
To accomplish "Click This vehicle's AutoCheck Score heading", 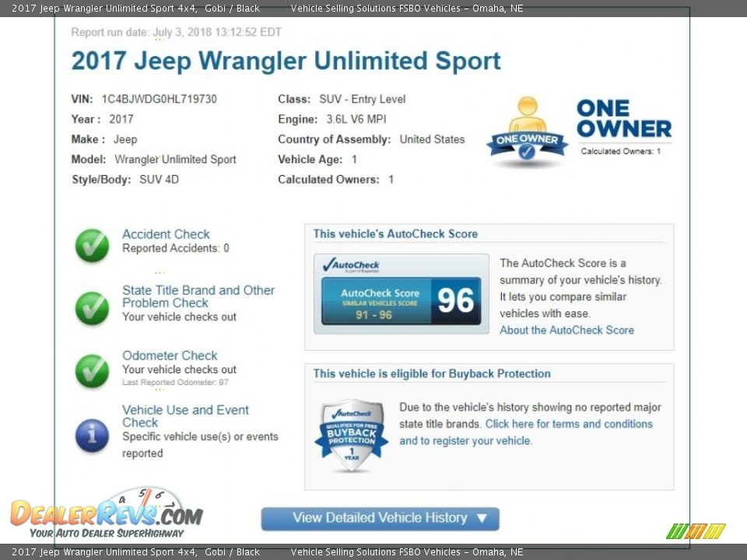I will pyautogui.click(x=395, y=234).
